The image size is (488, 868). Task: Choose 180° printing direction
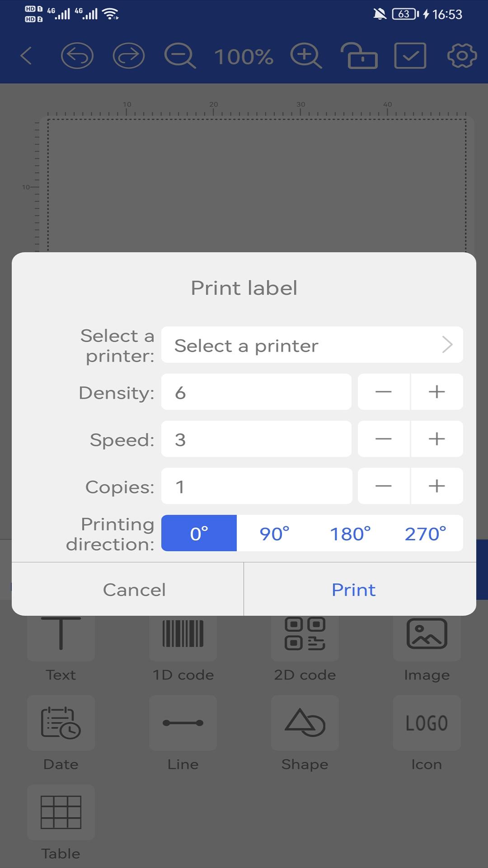coord(350,533)
